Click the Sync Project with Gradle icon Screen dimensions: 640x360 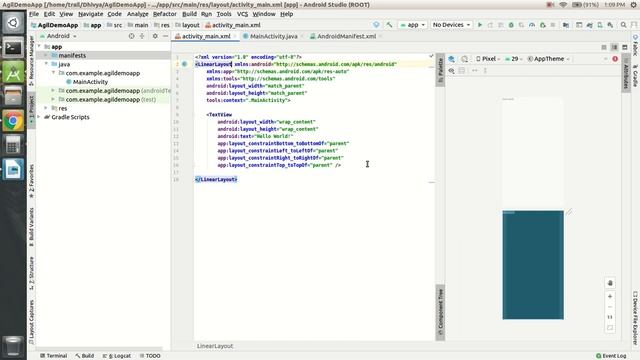pos(589,25)
